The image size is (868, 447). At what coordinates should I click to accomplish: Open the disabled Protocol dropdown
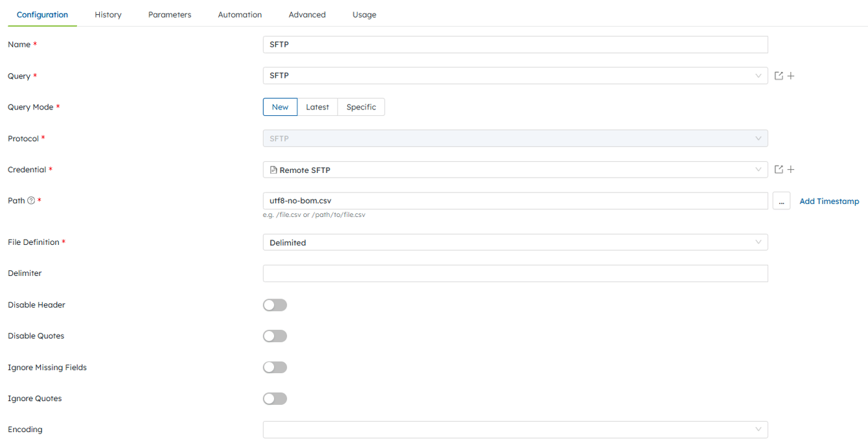click(x=515, y=139)
